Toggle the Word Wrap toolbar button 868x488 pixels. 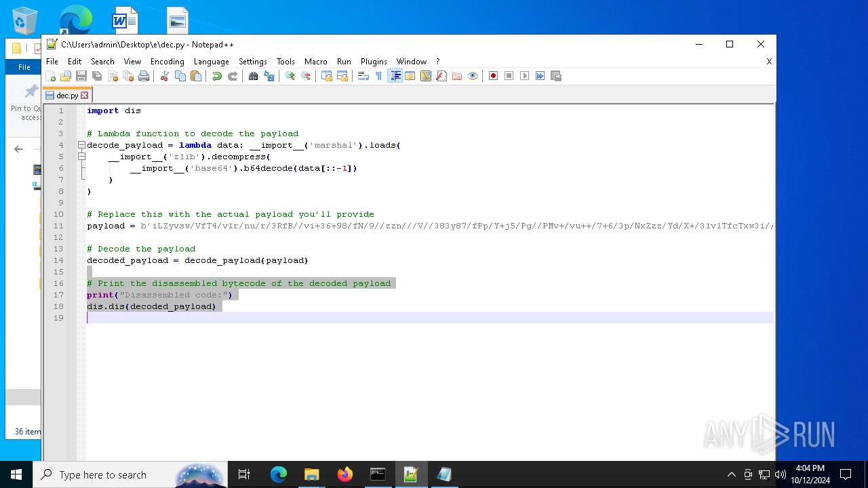(x=363, y=76)
